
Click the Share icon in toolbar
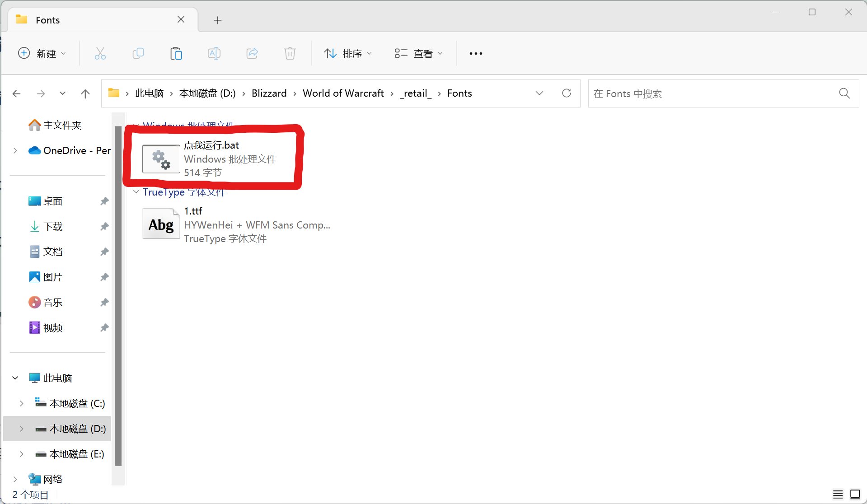[252, 54]
